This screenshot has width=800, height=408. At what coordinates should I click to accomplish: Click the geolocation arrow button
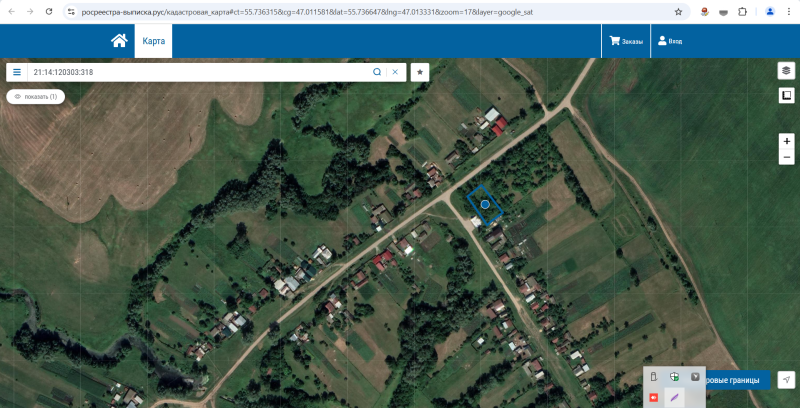pyautogui.click(x=786, y=380)
